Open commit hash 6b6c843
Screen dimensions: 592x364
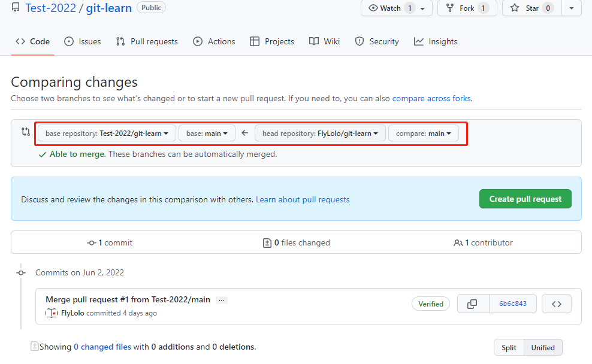pos(513,304)
